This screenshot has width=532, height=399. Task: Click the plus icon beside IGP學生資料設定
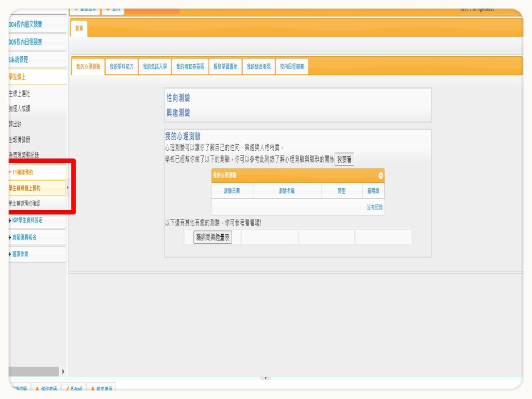click(10, 221)
